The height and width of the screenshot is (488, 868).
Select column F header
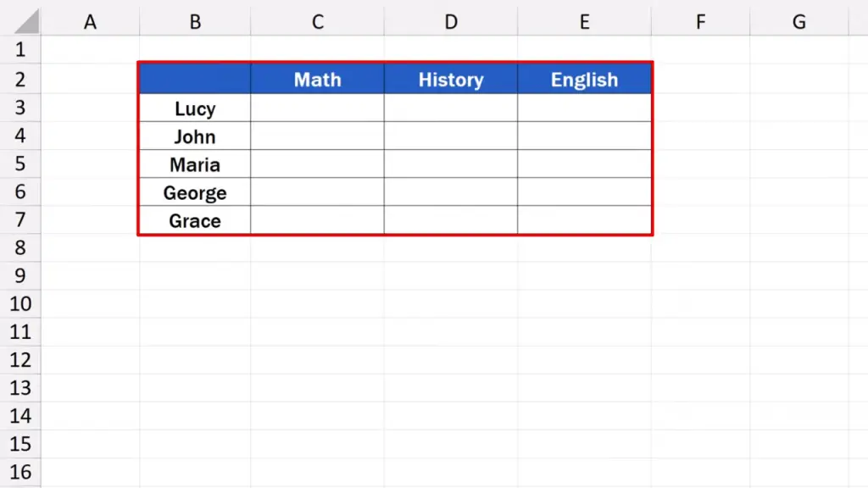700,22
